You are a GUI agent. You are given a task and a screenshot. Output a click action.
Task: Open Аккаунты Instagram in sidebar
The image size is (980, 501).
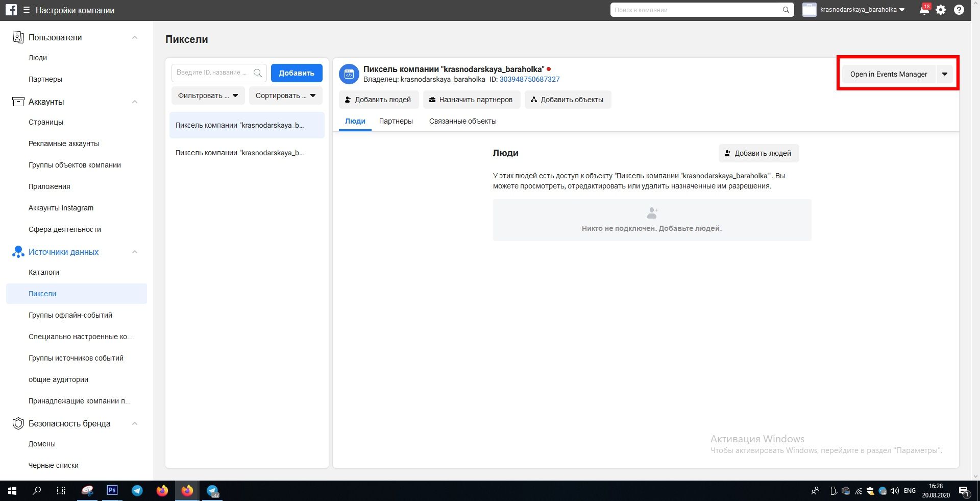(x=61, y=208)
